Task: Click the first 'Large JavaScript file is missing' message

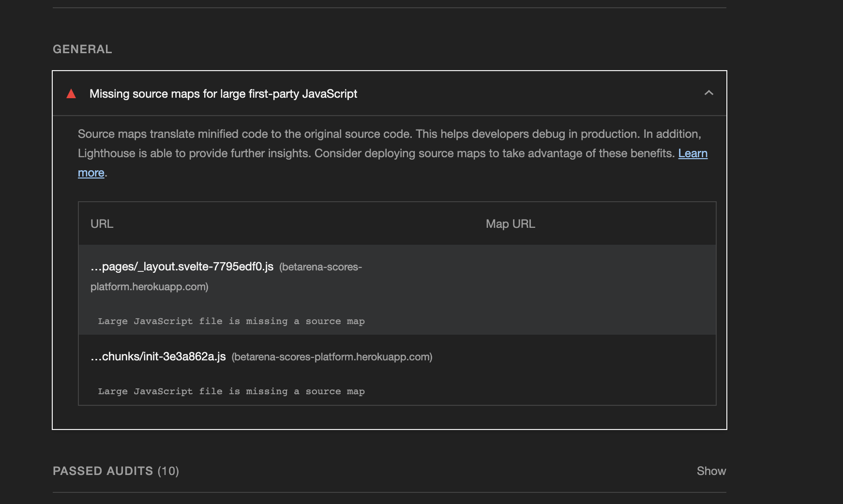Action: pyautogui.click(x=231, y=321)
